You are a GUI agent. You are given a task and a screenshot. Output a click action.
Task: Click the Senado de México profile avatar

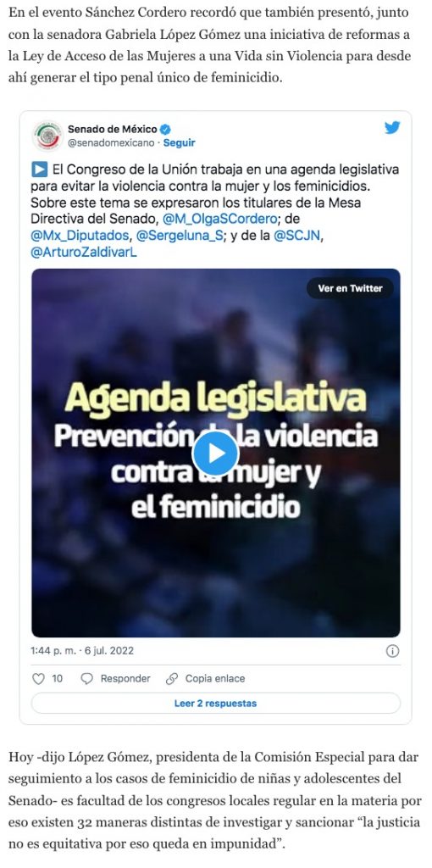48,136
